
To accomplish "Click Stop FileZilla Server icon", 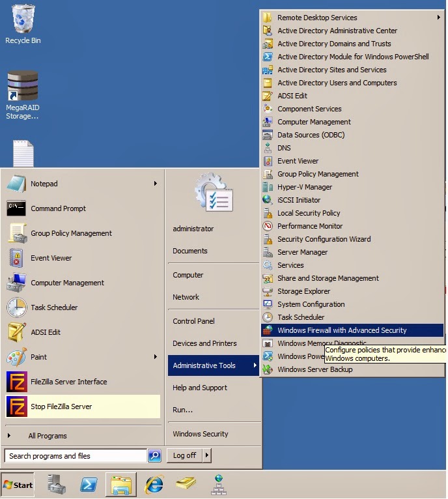I will pyautogui.click(x=16, y=406).
